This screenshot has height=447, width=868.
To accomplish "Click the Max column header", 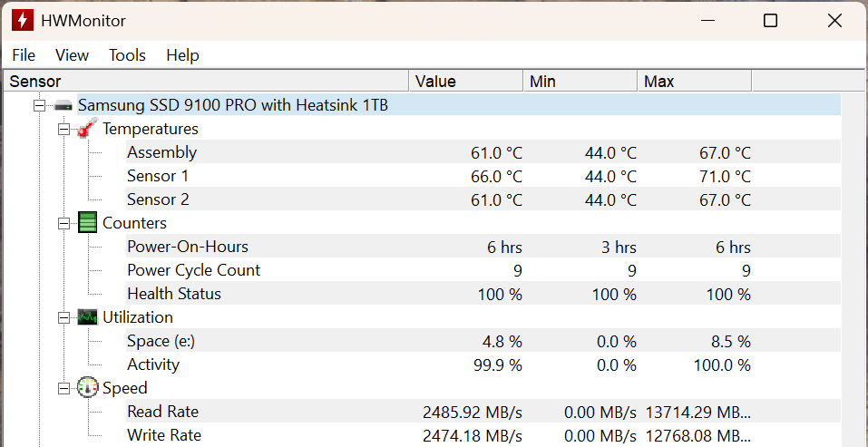I will coord(695,82).
